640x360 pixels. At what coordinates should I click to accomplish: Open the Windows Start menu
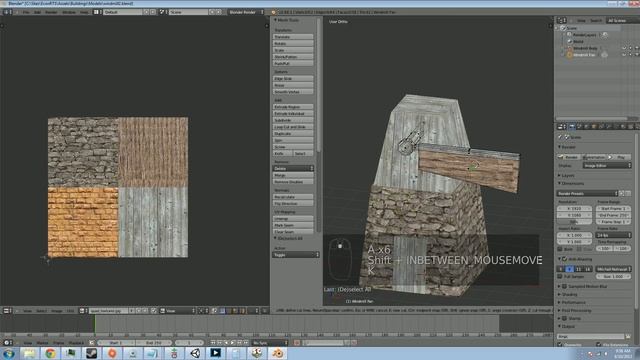click(x=9, y=353)
